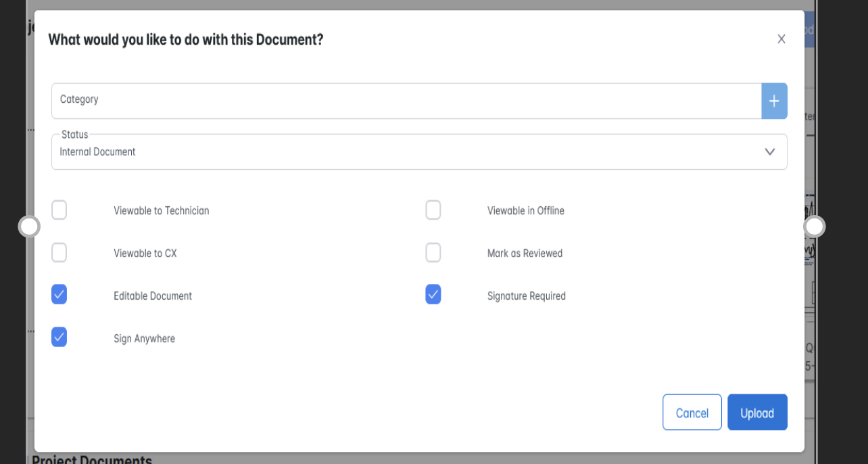Disable the Sign Anywhere checkbox
Screen dimensions: 868x464
(x=59, y=337)
